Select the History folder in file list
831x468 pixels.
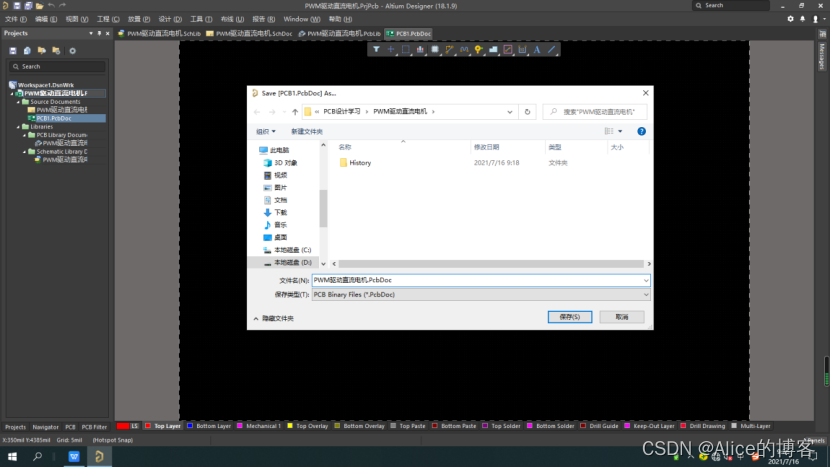tap(355, 163)
